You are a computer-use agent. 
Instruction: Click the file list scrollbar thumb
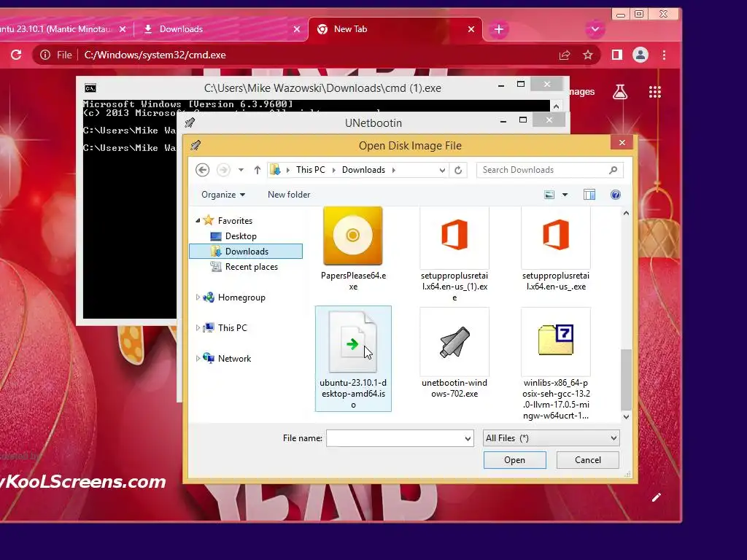click(x=626, y=379)
